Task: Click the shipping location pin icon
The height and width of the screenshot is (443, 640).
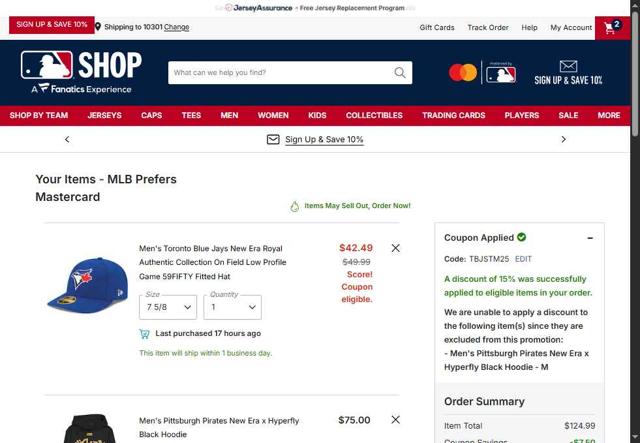Action: [98, 27]
